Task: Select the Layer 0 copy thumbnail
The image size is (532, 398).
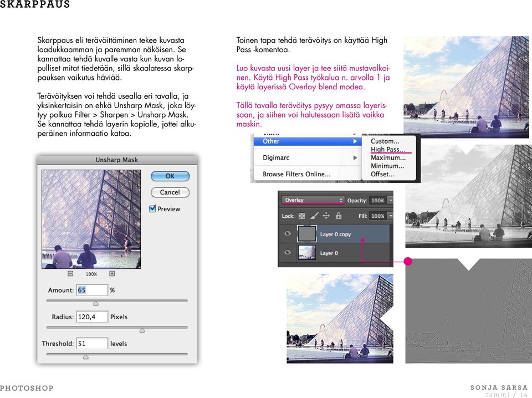Action: [306, 234]
